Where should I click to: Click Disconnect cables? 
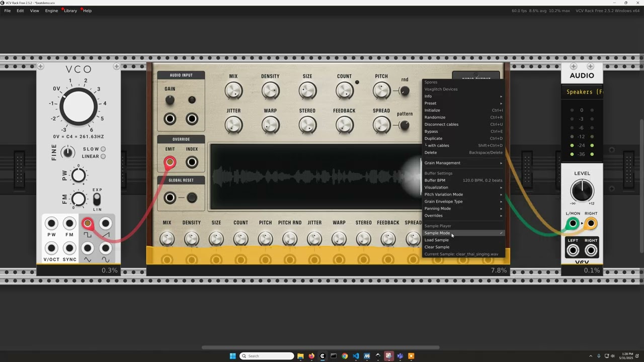(463, 124)
